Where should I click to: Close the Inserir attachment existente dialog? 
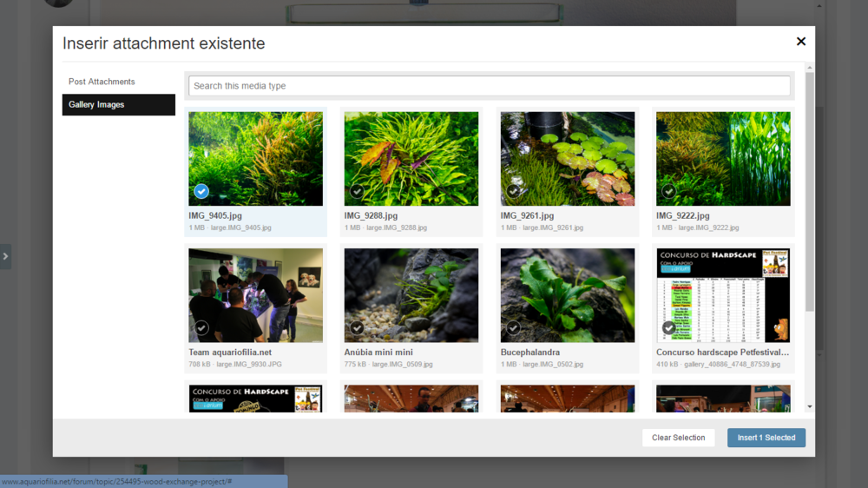800,42
